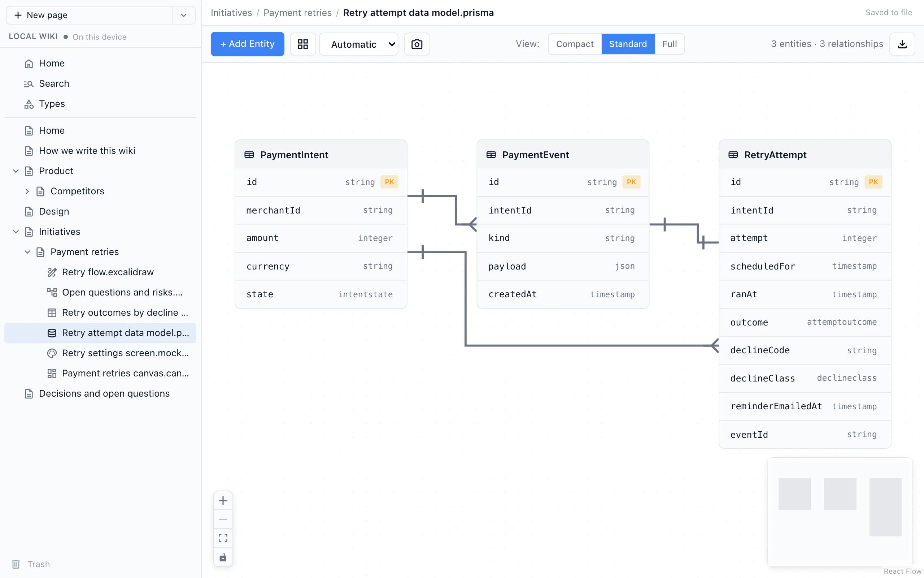Collapse the Product tree item
This screenshot has height=578, width=924.
[16, 171]
